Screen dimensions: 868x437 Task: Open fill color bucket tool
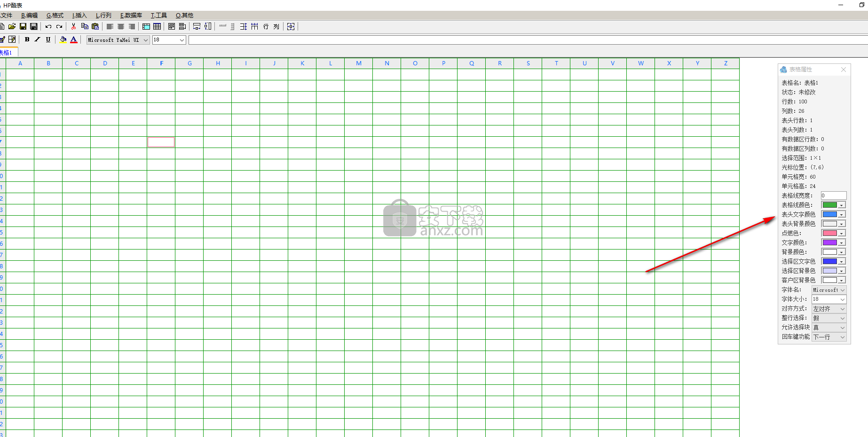pos(63,39)
